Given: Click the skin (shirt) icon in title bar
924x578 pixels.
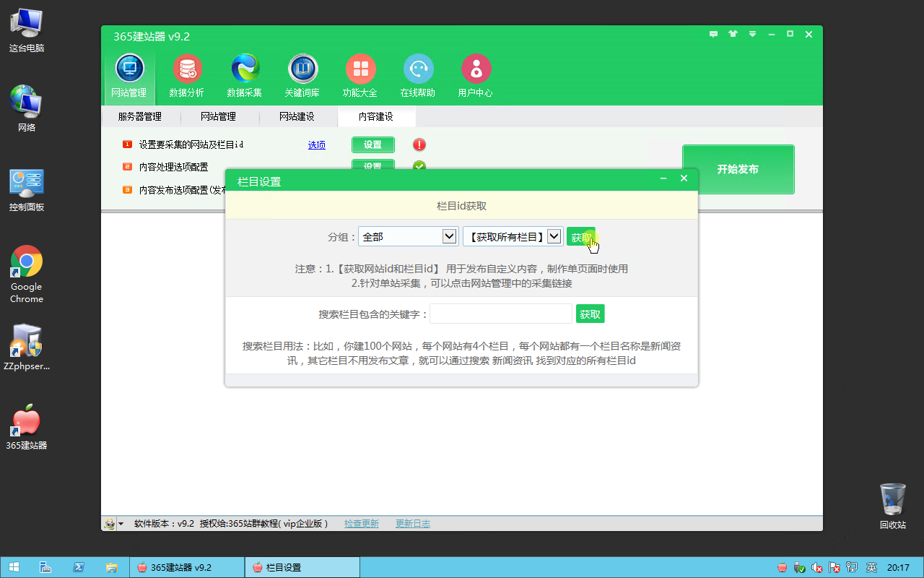Looking at the screenshot, I should coord(733,34).
